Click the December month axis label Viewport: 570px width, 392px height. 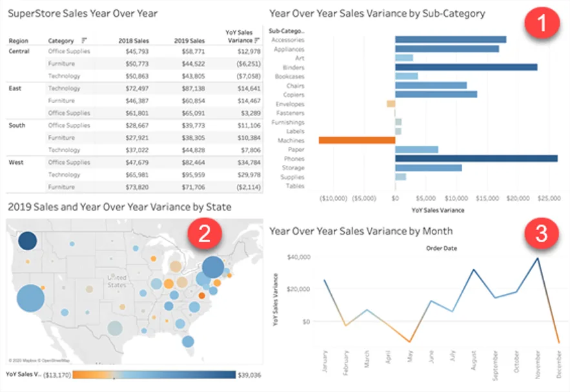coord(559,364)
